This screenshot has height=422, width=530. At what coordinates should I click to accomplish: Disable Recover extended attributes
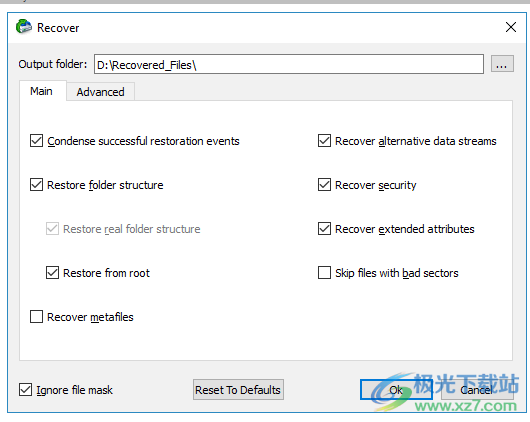324,229
